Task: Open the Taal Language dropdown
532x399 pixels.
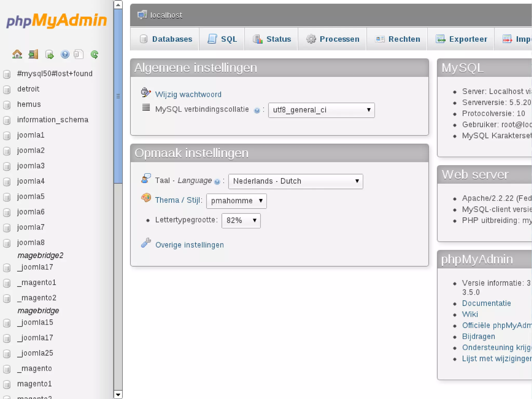Action: pos(296,181)
